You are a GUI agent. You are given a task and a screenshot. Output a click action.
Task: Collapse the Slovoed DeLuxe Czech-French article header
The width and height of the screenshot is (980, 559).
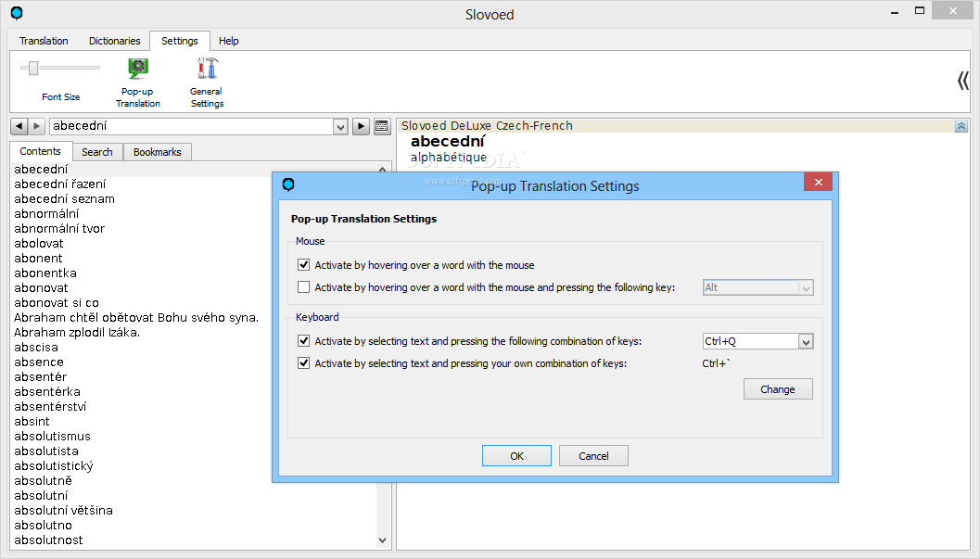tap(961, 126)
